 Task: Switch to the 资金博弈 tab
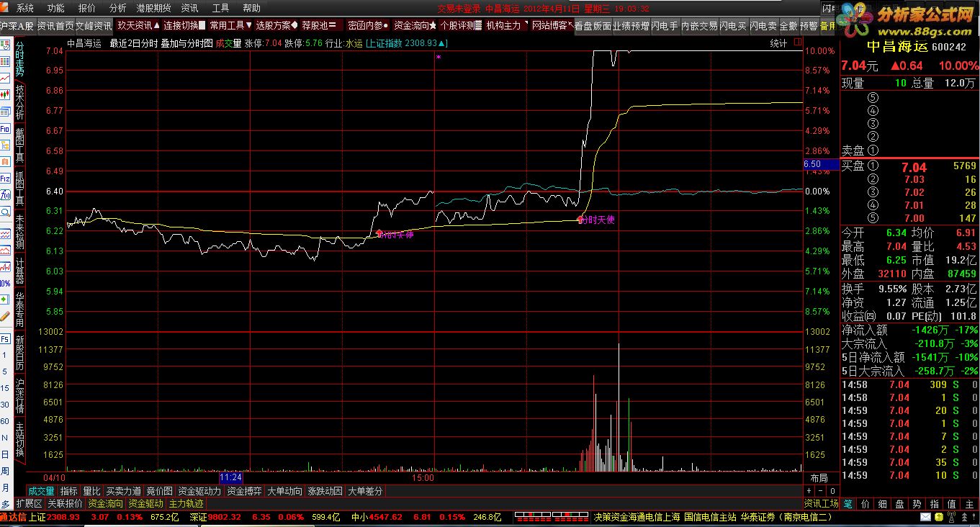click(244, 491)
